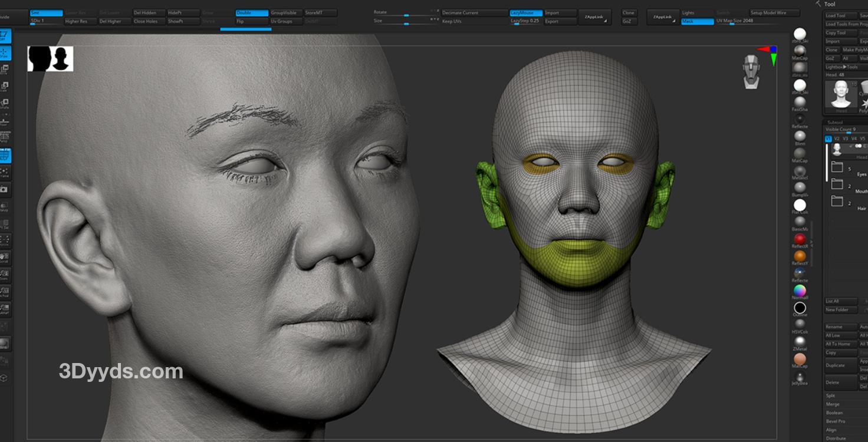The image size is (868, 442).
Task: Select the Head tool thumbnail
Action: click(x=841, y=95)
